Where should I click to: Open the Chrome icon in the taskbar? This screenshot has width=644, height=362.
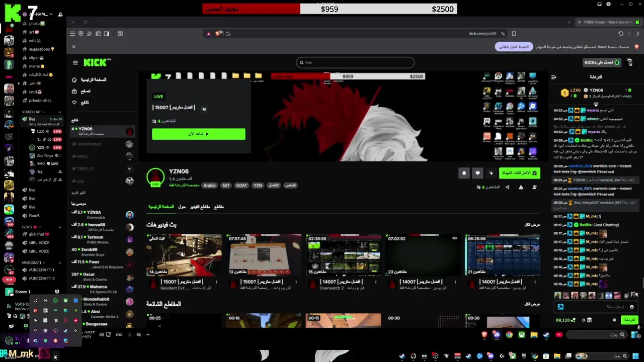click(509, 334)
